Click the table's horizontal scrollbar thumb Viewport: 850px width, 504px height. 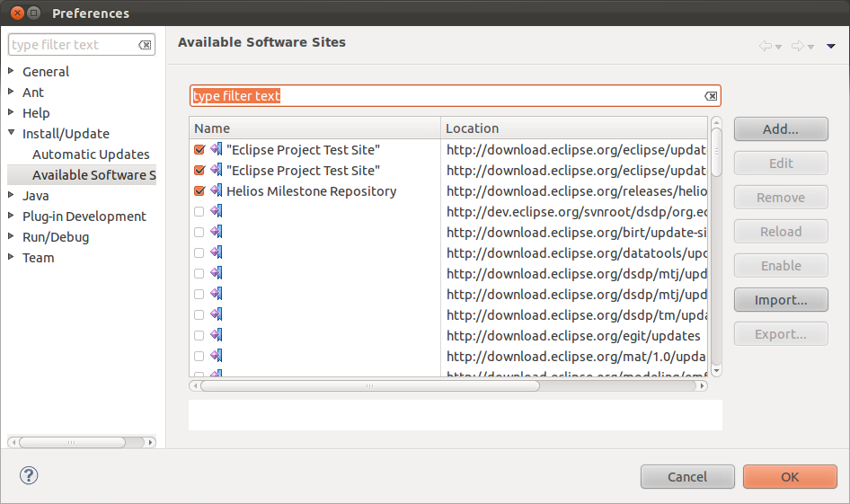(369, 385)
